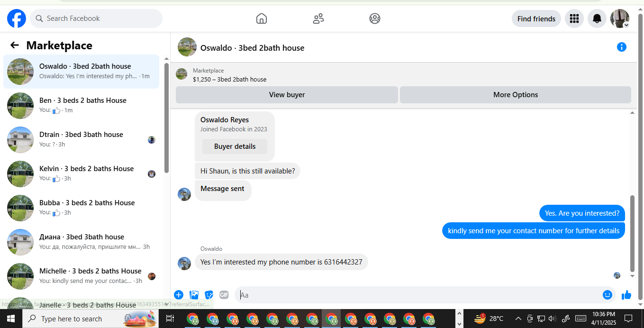
Task: Select Диана 3bed 3bath house conversation
Action: [81, 242]
